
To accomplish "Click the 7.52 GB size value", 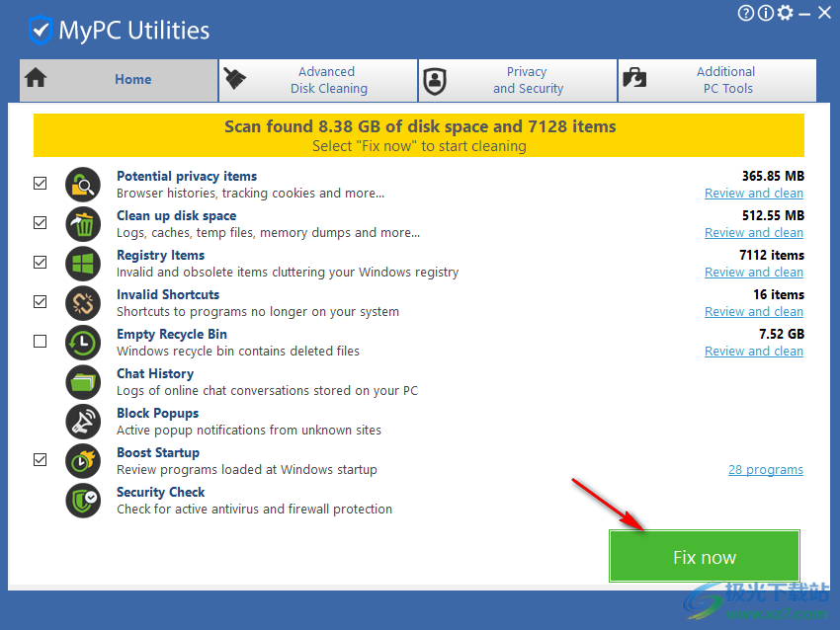I will pos(782,335).
